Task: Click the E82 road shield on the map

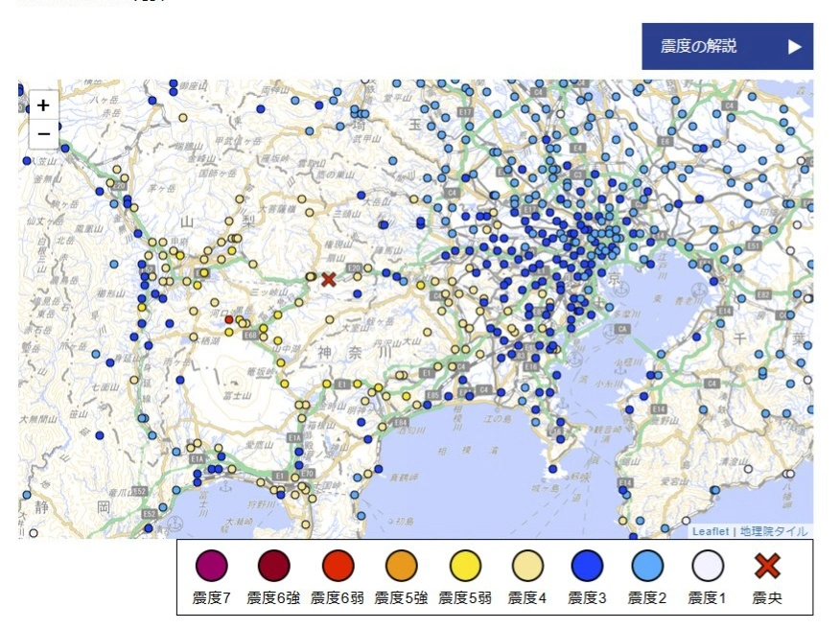Action: [x=763, y=294]
